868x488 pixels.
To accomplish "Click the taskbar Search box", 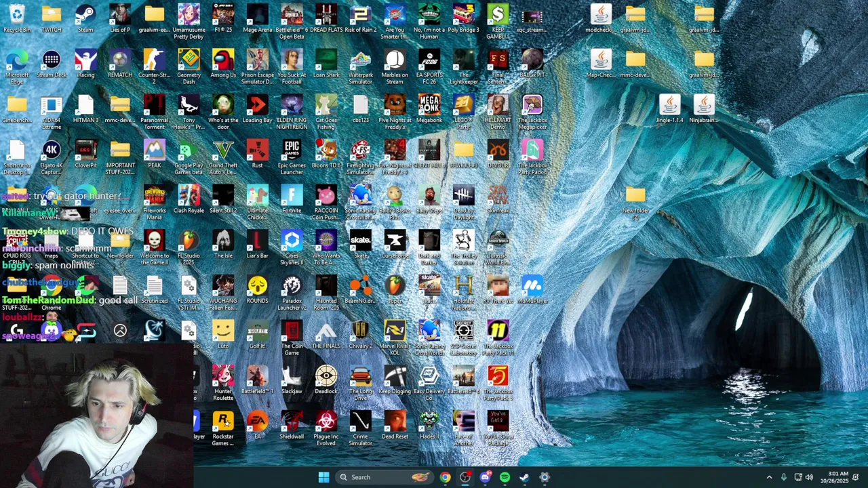I will (x=384, y=477).
